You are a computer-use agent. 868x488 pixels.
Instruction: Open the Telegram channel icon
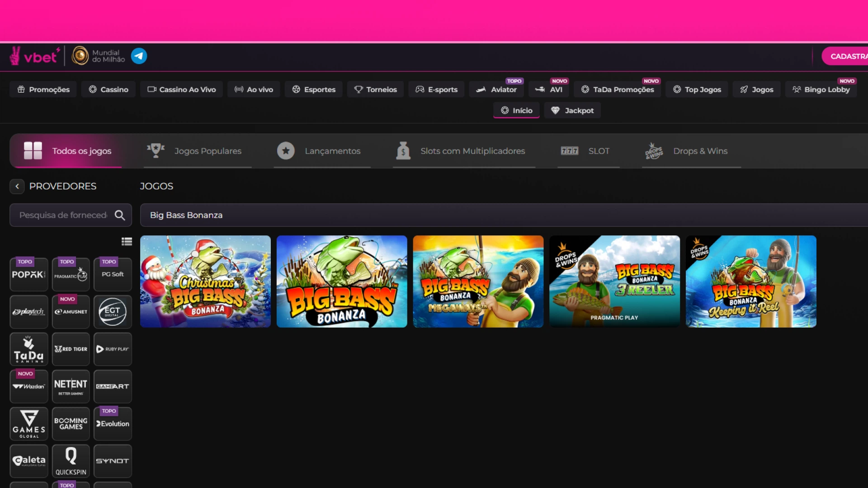click(x=139, y=56)
